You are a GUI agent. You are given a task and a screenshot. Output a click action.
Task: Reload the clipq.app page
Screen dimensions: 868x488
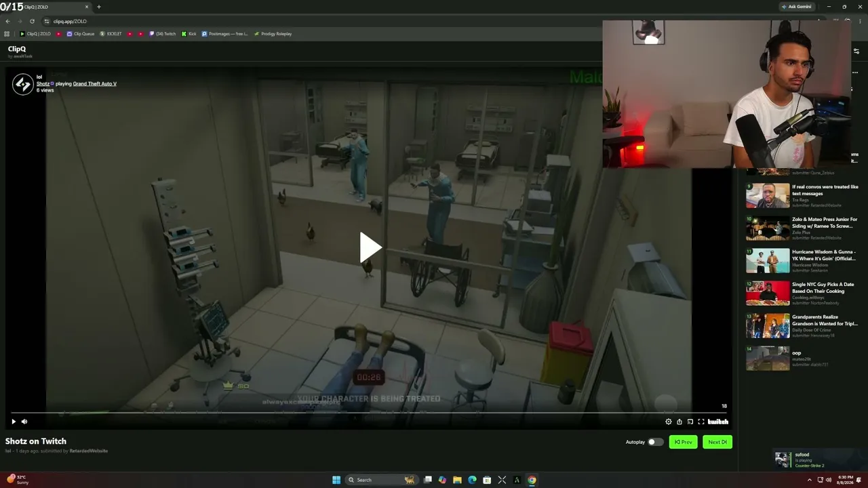click(x=32, y=21)
